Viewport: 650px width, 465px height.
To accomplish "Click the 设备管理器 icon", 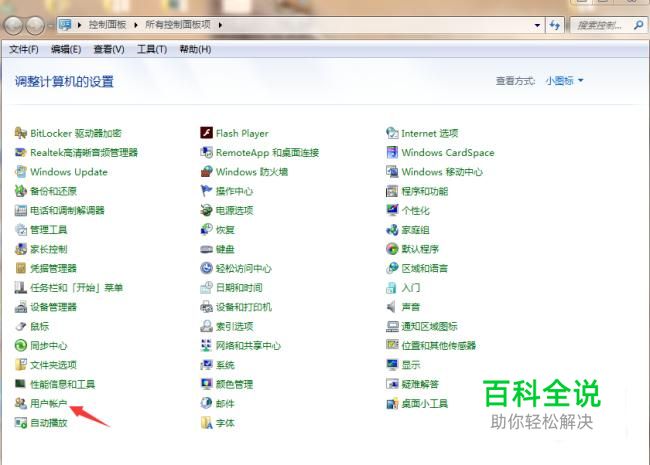I will (20, 307).
